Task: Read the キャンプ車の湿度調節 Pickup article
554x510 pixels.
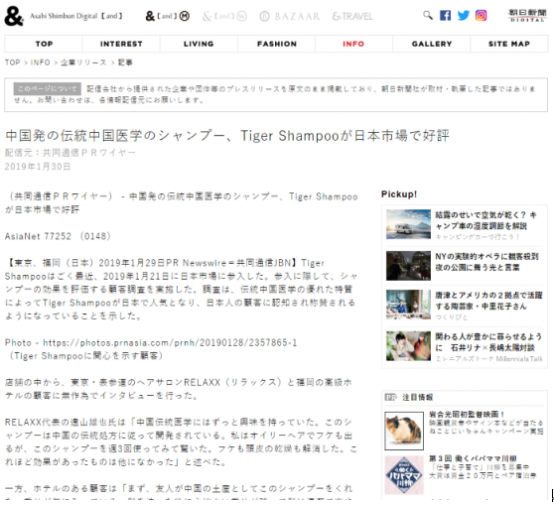Action: pos(486,220)
